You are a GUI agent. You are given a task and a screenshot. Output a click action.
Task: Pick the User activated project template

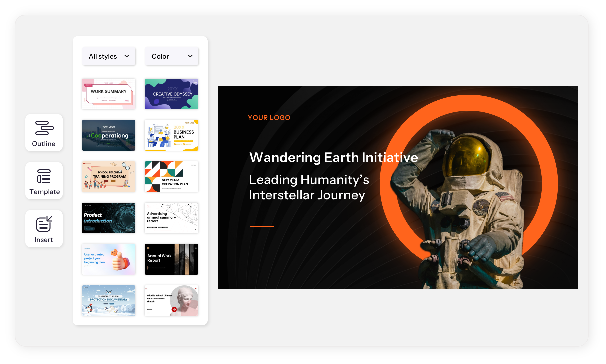109,259
